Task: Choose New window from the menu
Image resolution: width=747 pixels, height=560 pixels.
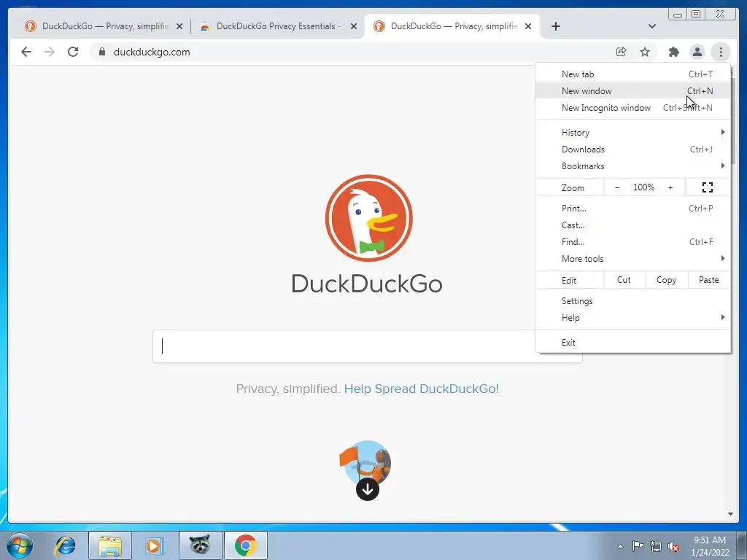Action: pyautogui.click(x=632, y=91)
